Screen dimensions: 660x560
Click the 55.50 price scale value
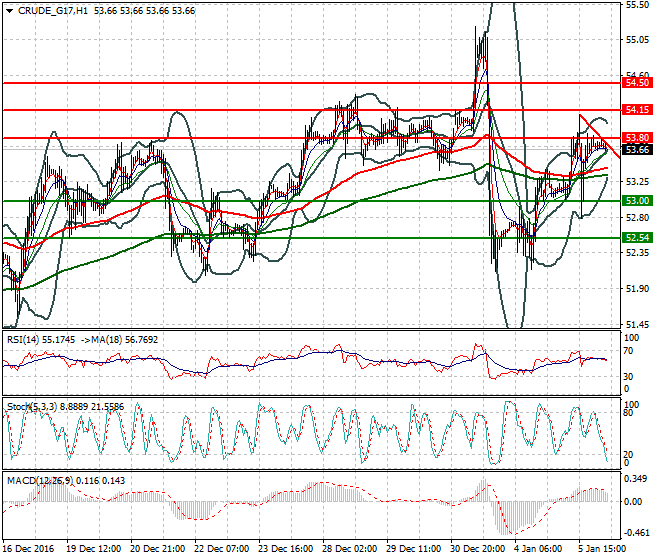pyautogui.click(x=637, y=5)
